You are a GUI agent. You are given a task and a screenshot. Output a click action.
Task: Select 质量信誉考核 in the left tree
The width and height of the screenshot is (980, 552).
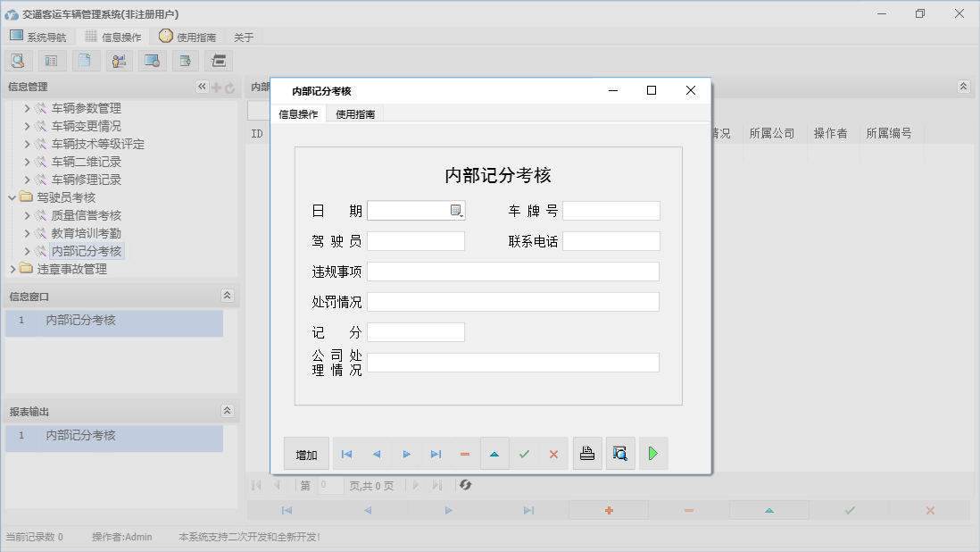pos(87,214)
